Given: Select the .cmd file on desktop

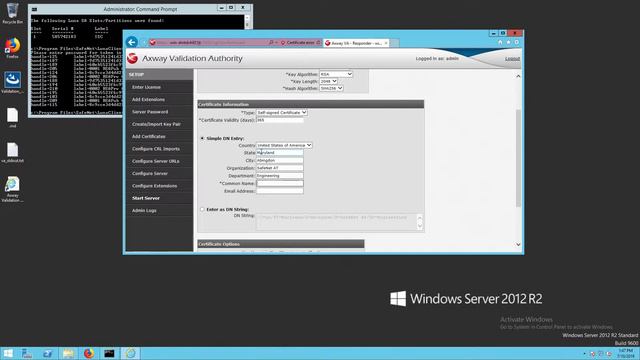Looking at the screenshot, I should 12,118.
